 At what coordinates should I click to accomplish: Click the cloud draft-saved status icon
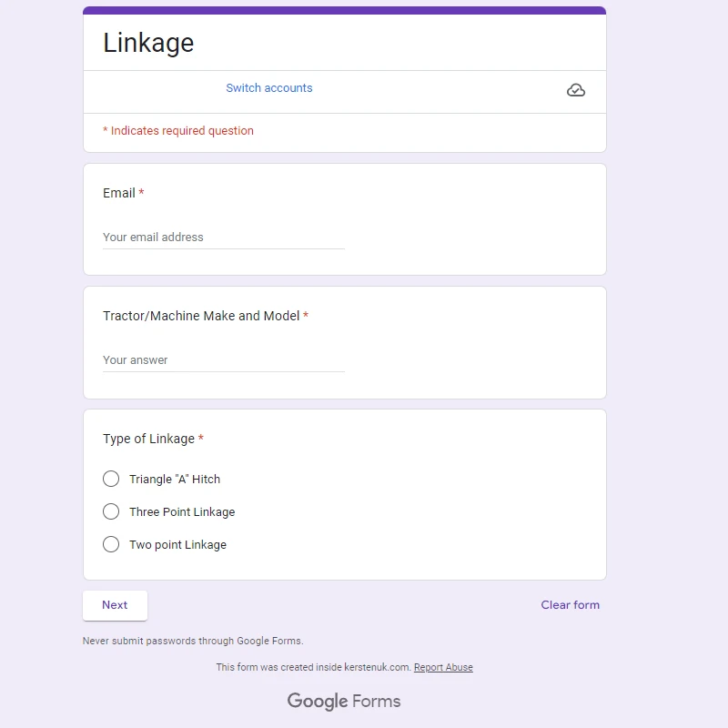tap(576, 90)
